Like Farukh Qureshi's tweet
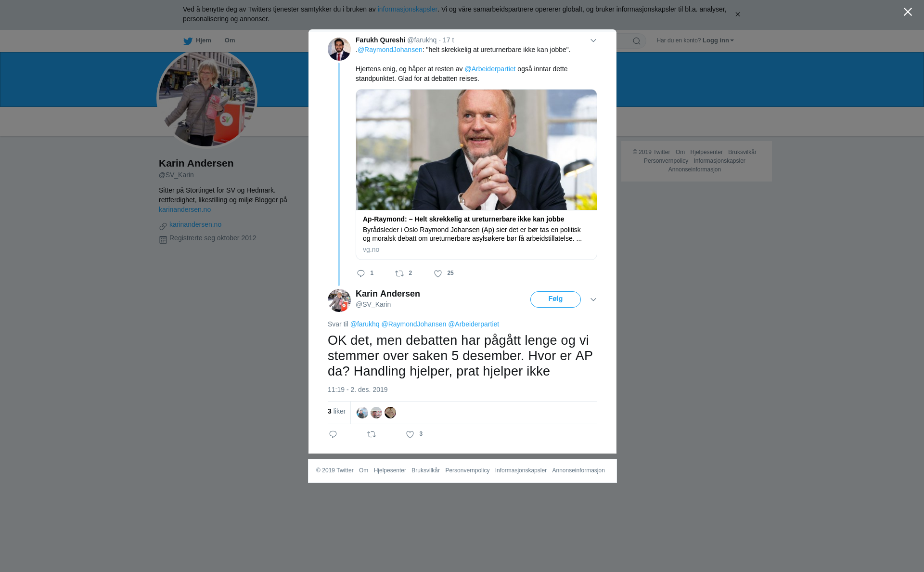924x572 pixels. [438, 273]
